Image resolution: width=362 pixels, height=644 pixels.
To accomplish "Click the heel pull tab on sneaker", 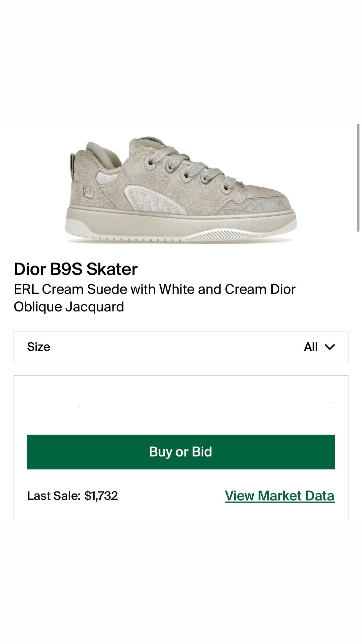I will point(74,167).
